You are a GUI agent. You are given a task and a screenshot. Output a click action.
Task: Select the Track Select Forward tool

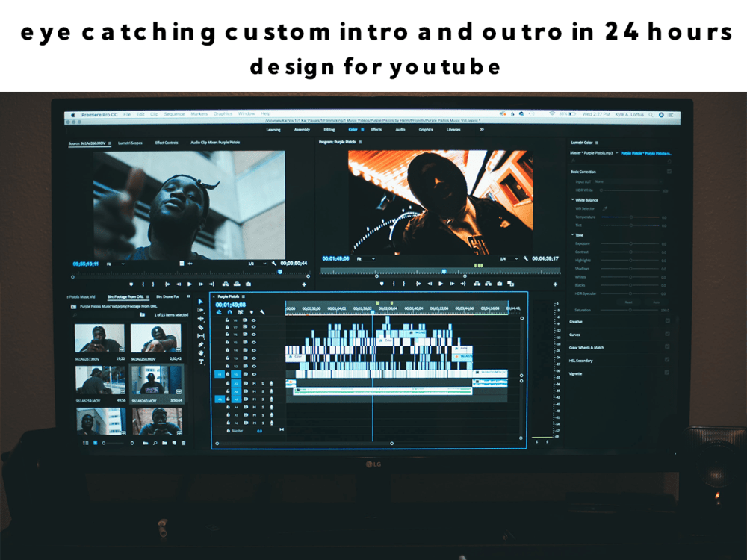pos(200,310)
